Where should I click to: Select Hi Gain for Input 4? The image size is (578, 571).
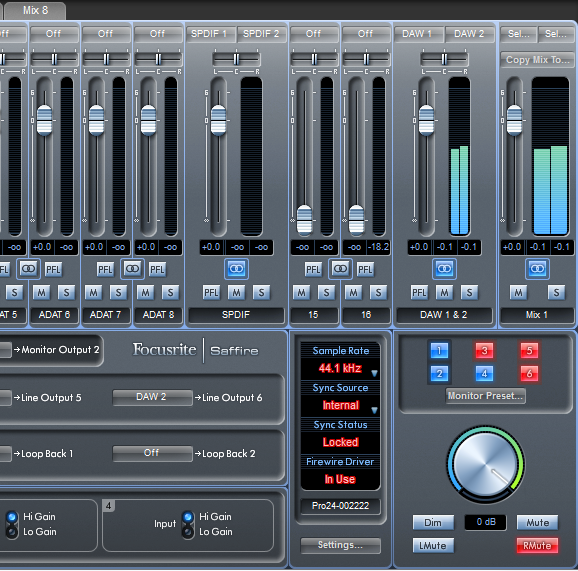tap(188, 517)
